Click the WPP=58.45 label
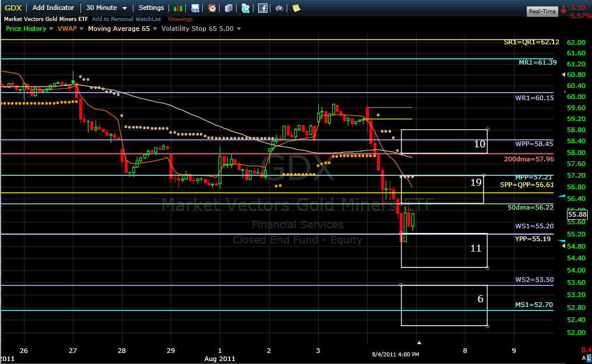Image resolution: width=592 pixels, height=364 pixels. click(534, 144)
